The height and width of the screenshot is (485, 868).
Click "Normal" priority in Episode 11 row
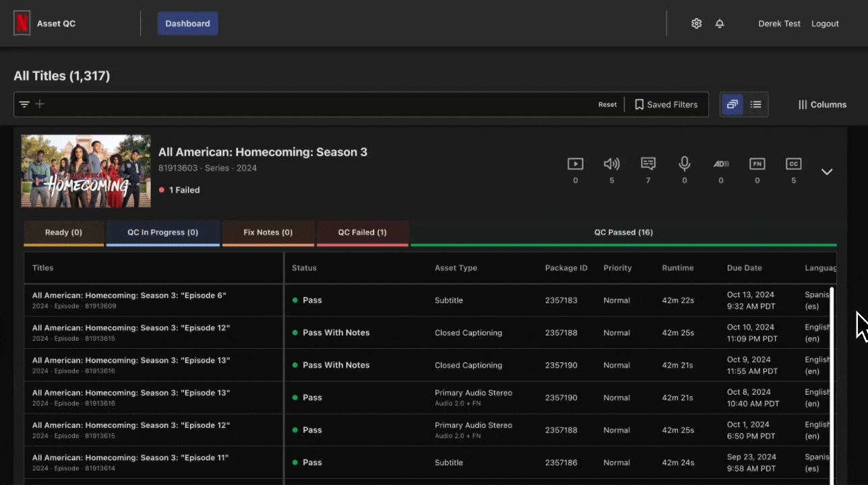[x=617, y=463]
